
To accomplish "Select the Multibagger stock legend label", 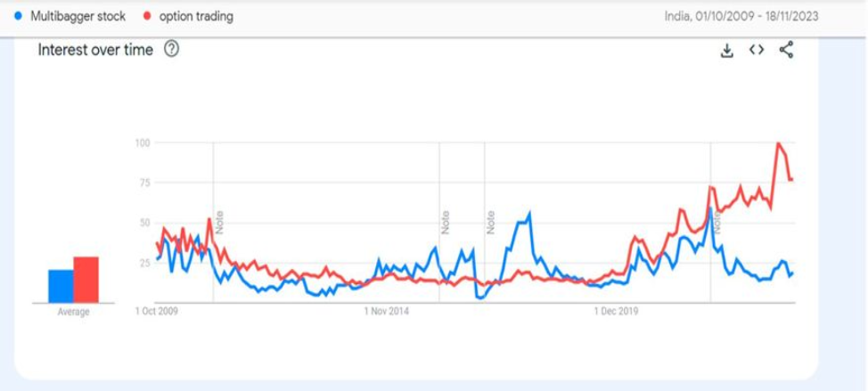I will (x=78, y=17).
